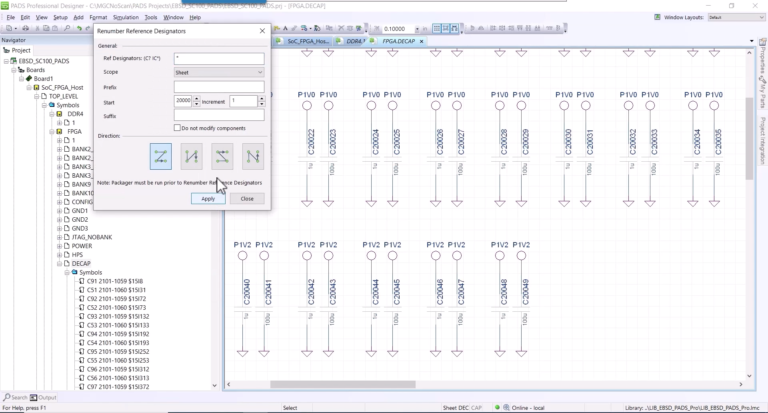The height and width of the screenshot is (413, 768).
Task: Click the Find magnifier toolbar icon
Action: coord(67,29)
